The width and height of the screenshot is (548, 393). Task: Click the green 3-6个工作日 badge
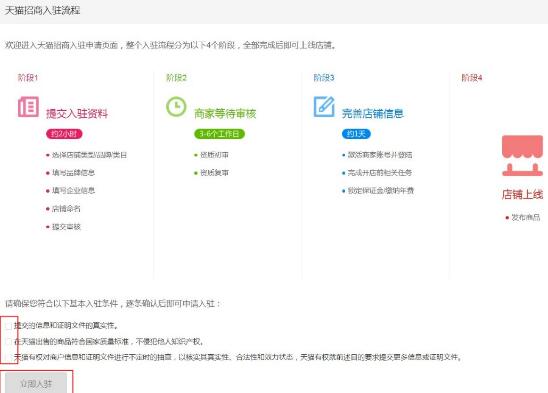[x=219, y=134]
